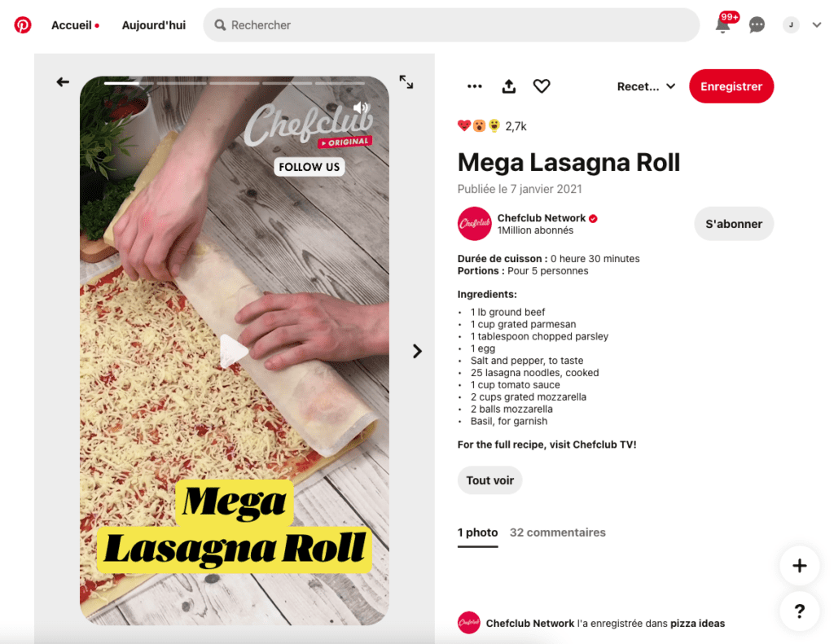Expand the description with Tout voir
This screenshot has width=834, height=644.
[489, 480]
